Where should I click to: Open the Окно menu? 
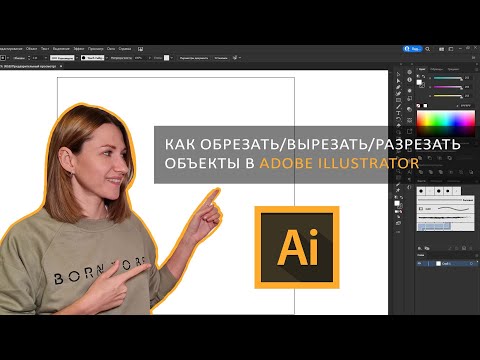pos(111,49)
